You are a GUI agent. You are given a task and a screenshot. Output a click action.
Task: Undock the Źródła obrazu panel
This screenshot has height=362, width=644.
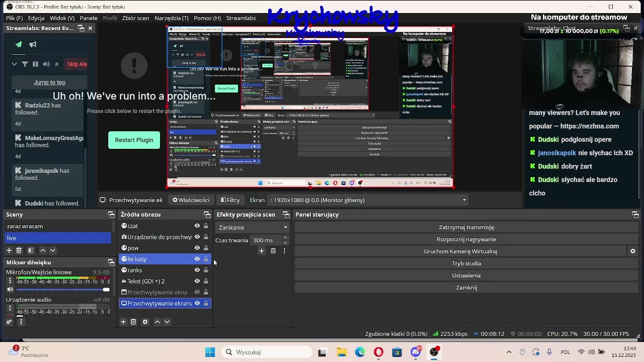pyautogui.click(x=207, y=215)
